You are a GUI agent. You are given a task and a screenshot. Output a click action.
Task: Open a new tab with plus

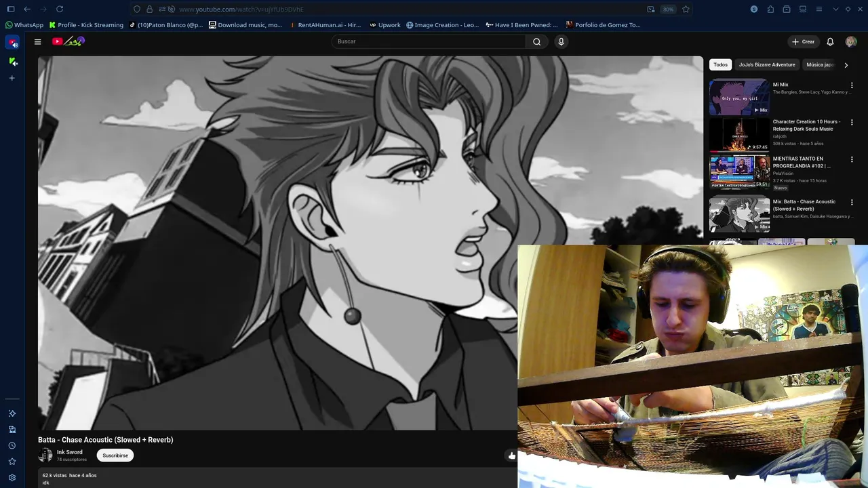tap(12, 78)
